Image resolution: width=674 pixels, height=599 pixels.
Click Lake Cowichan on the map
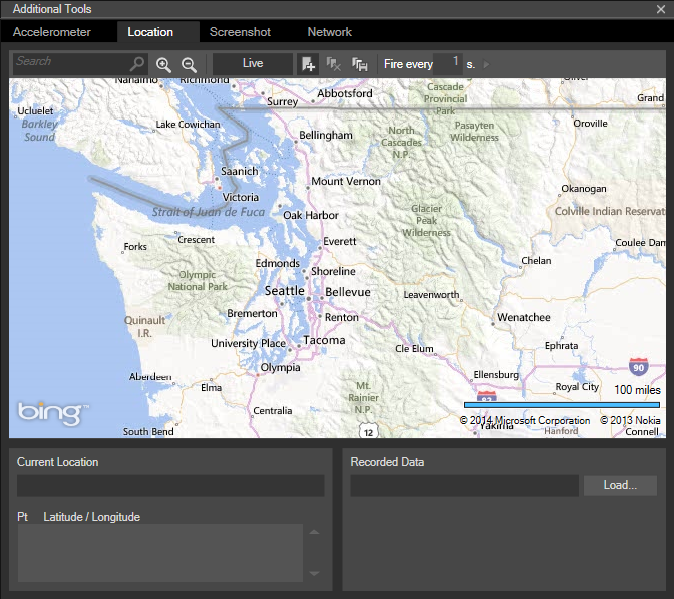(188, 125)
